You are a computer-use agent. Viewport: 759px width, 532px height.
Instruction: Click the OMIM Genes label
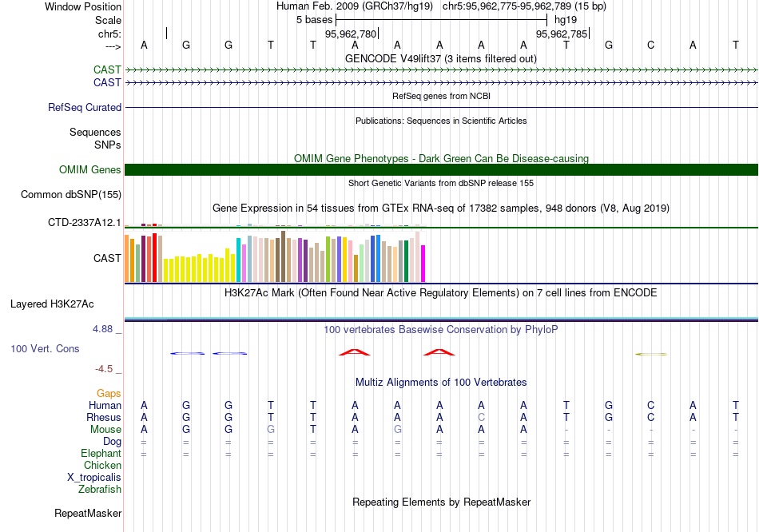point(89,170)
